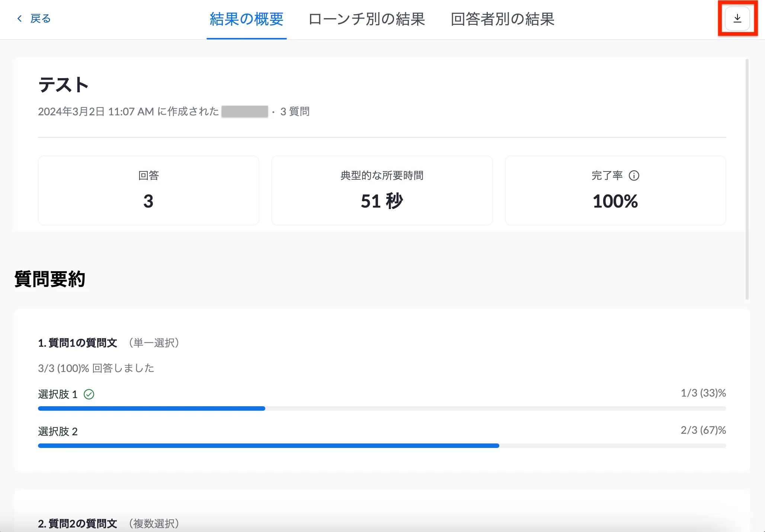Click the テスト survey title

(63, 84)
